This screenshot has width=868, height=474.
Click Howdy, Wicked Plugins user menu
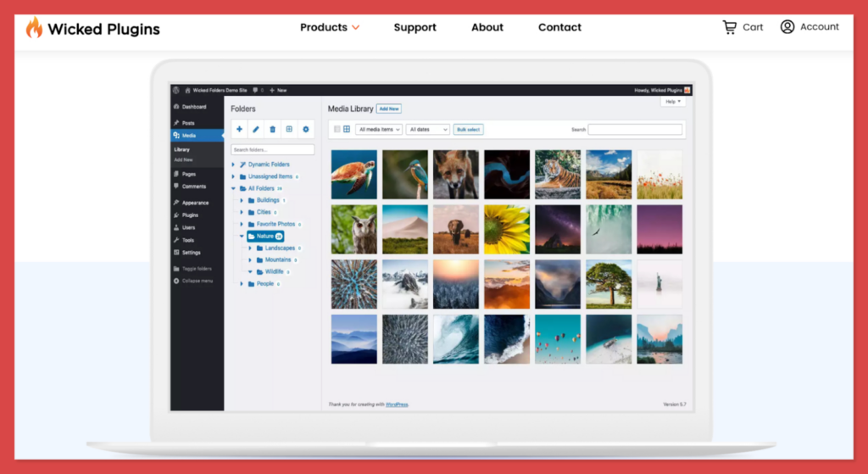click(x=662, y=90)
